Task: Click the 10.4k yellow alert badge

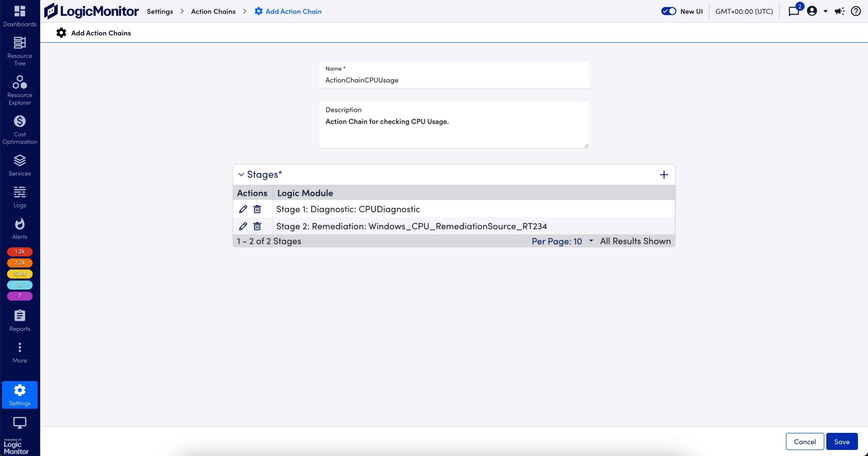Action: click(x=20, y=273)
